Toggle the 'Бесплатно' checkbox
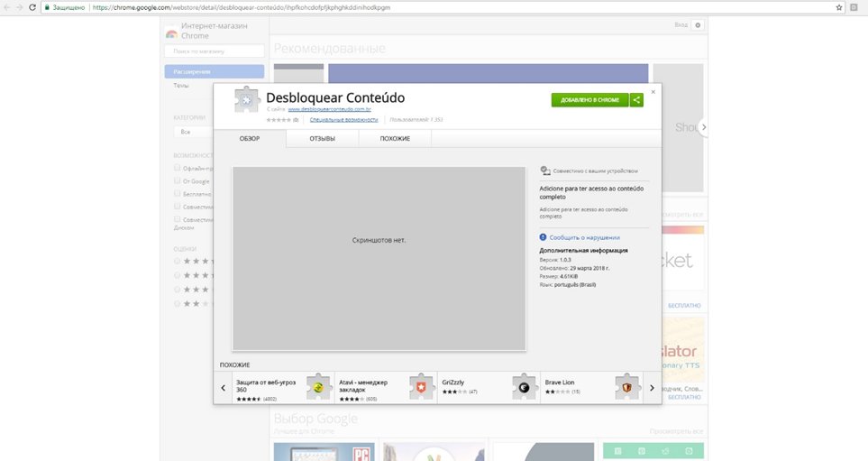The height and width of the screenshot is (461, 868). tap(178, 193)
